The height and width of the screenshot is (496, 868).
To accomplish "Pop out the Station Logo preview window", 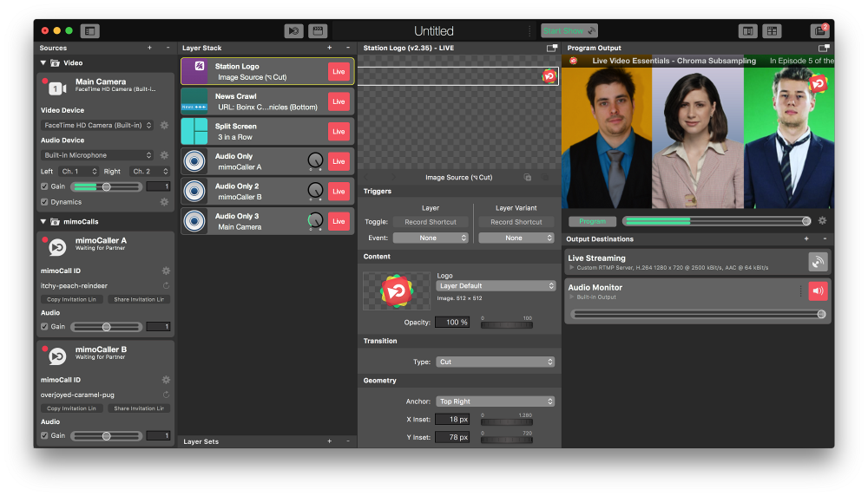I will [552, 48].
